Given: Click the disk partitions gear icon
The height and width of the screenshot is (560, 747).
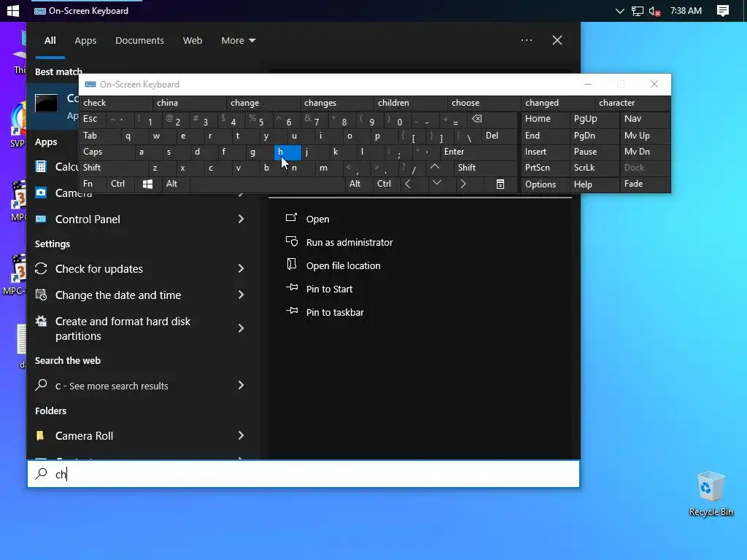Looking at the screenshot, I should tap(41, 321).
